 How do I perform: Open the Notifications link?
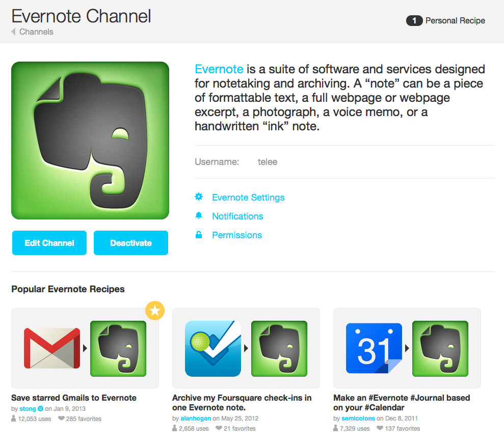(237, 216)
